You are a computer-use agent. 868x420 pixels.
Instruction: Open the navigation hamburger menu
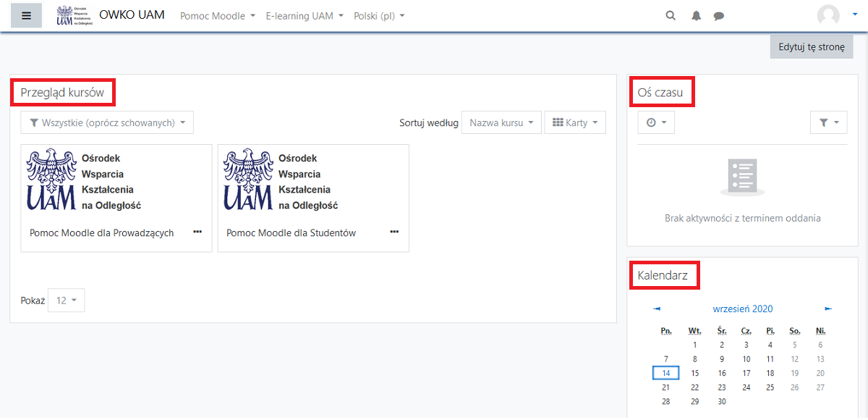[26, 14]
